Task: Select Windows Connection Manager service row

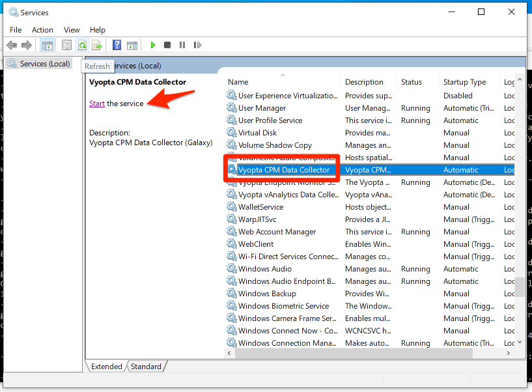Action: click(370, 343)
